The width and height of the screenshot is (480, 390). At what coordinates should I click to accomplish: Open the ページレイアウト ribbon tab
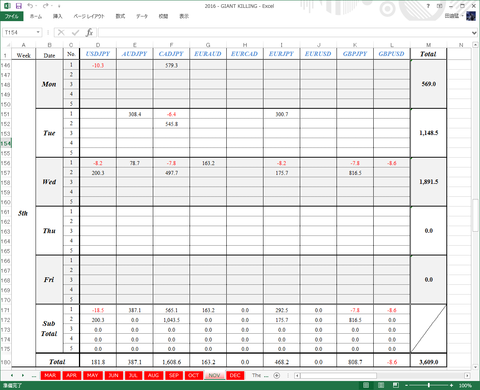point(89,16)
